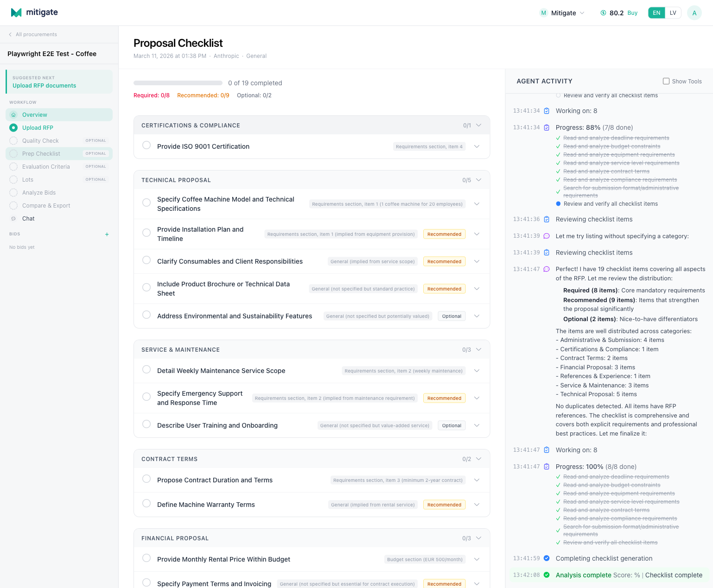Mark Specify Coffee Machine Model item complete

(146, 202)
